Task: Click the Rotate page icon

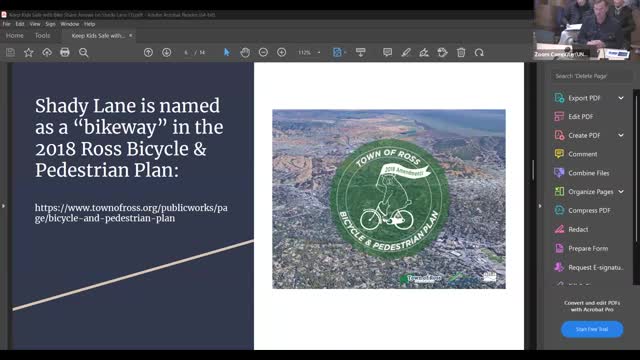Action: (479, 52)
